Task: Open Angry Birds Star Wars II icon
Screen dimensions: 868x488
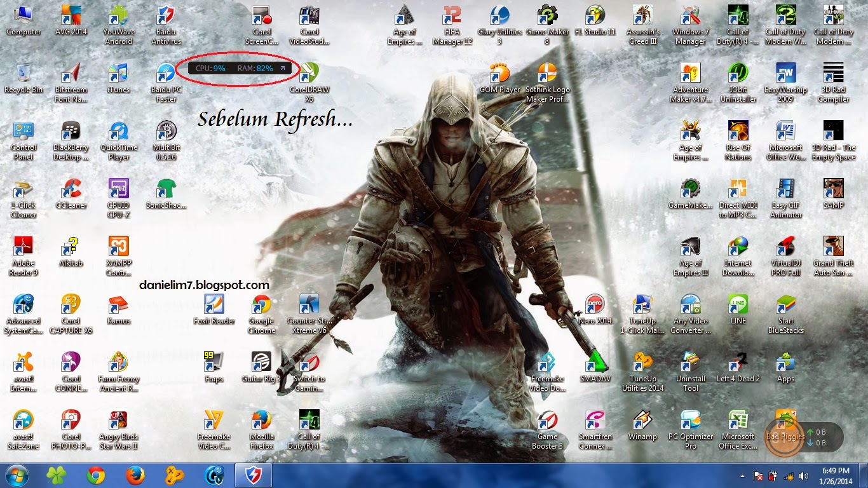Action: coord(119,430)
